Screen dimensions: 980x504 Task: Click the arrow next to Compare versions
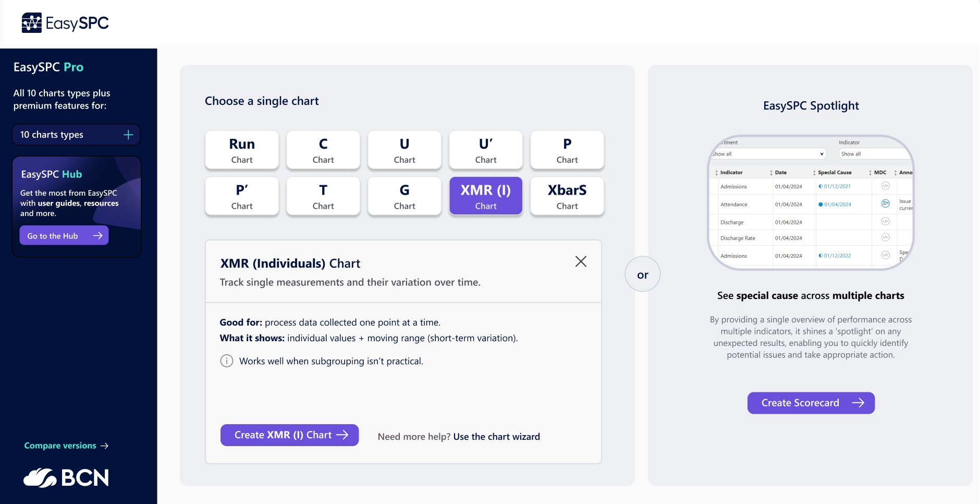tap(105, 446)
